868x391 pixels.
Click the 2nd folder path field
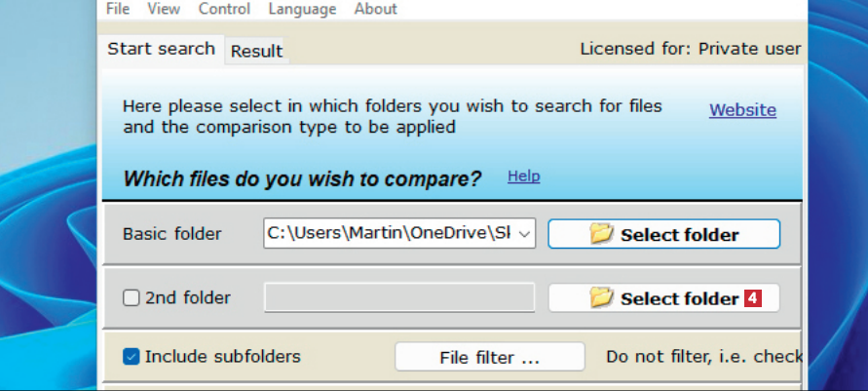click(399, 298)
